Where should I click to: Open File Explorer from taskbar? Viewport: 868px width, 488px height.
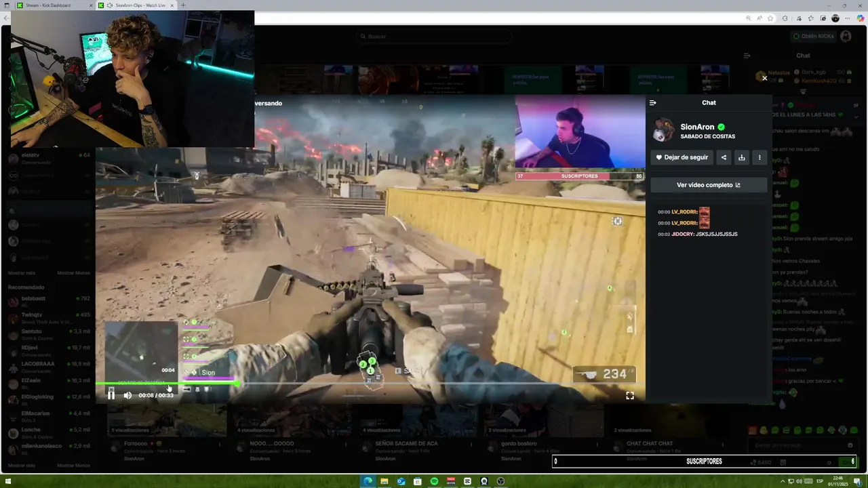pos(384,481)
